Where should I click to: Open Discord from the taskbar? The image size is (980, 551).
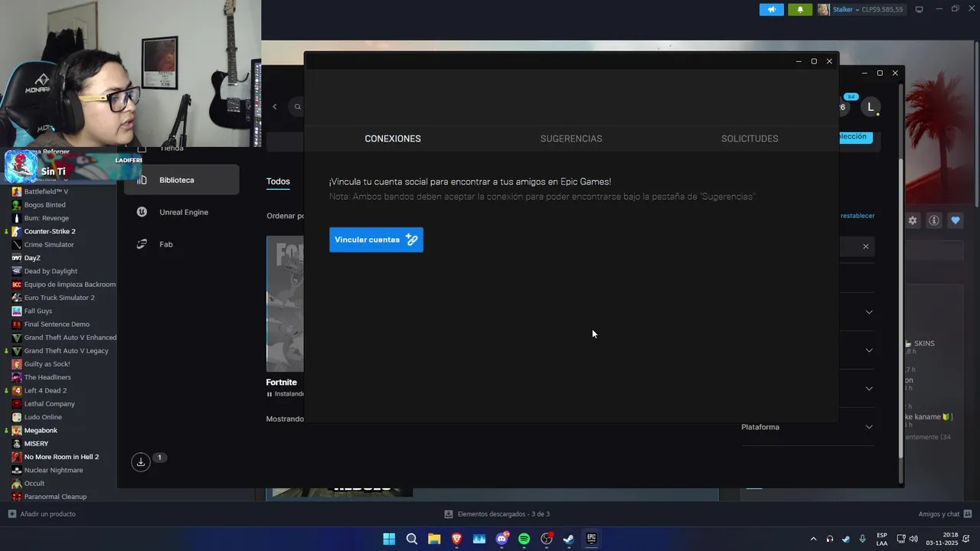pyautogui.click(x=501, y=539)
